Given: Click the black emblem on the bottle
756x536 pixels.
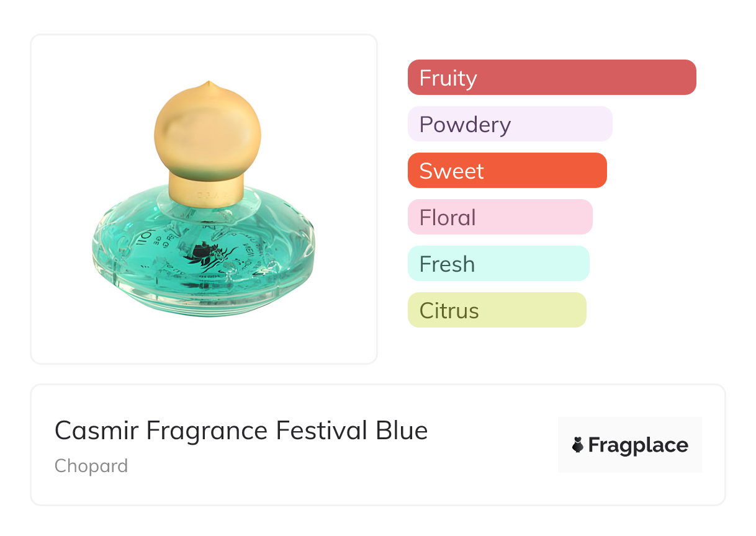Looking at the screenshot, I should 208,254.
